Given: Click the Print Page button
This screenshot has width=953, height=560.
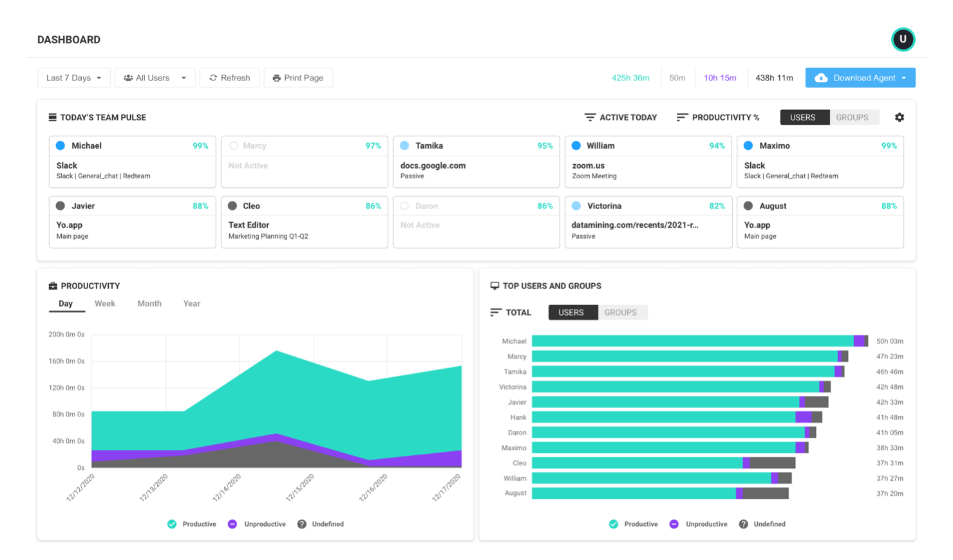Looking at the screenshot, I should (x=298, y=77).
